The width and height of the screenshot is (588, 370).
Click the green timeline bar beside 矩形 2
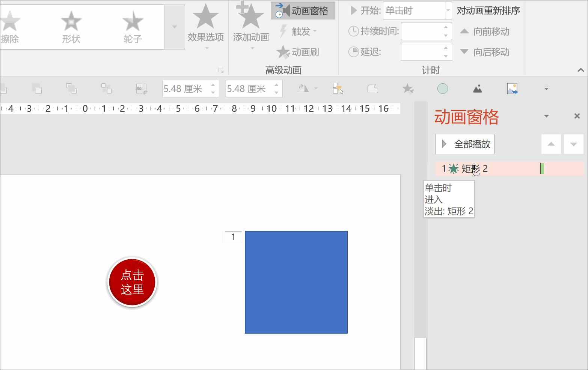coord(542,168)
